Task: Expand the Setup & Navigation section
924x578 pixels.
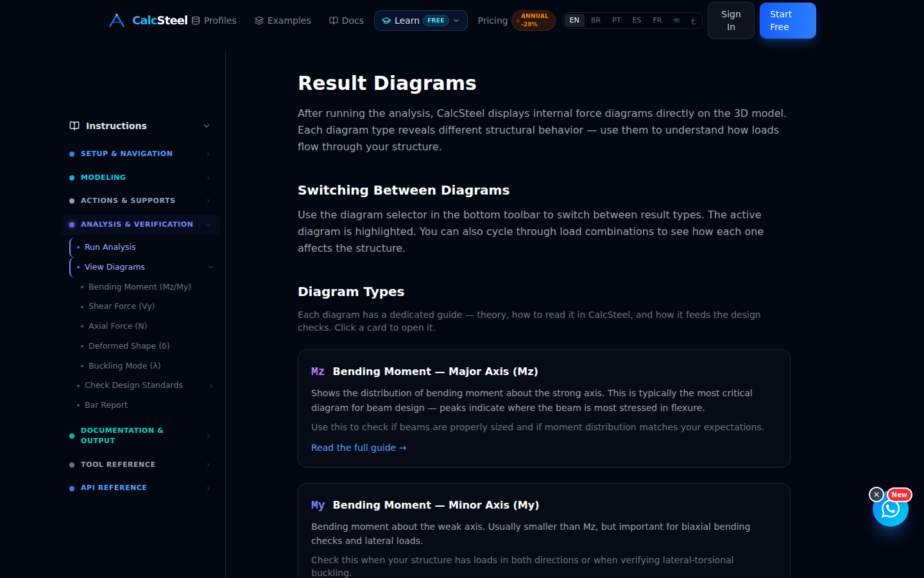Action: [141, 154]
